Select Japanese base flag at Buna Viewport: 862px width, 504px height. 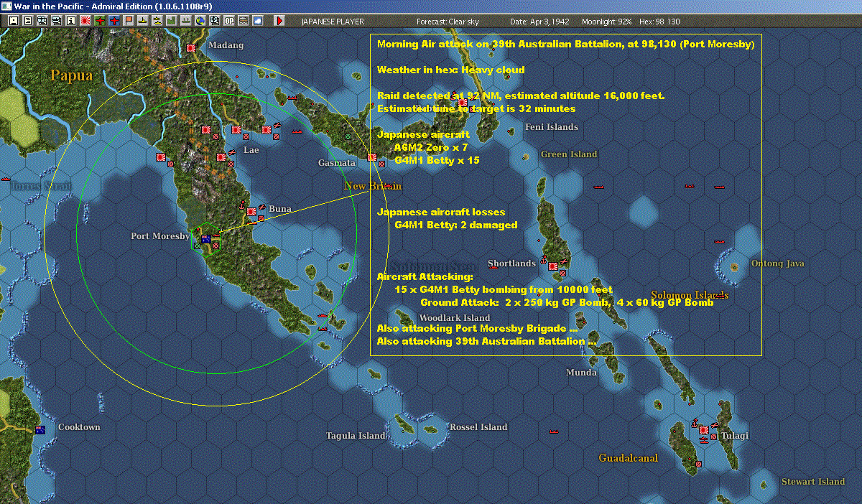pyautogui.click(x=251, y=212)
